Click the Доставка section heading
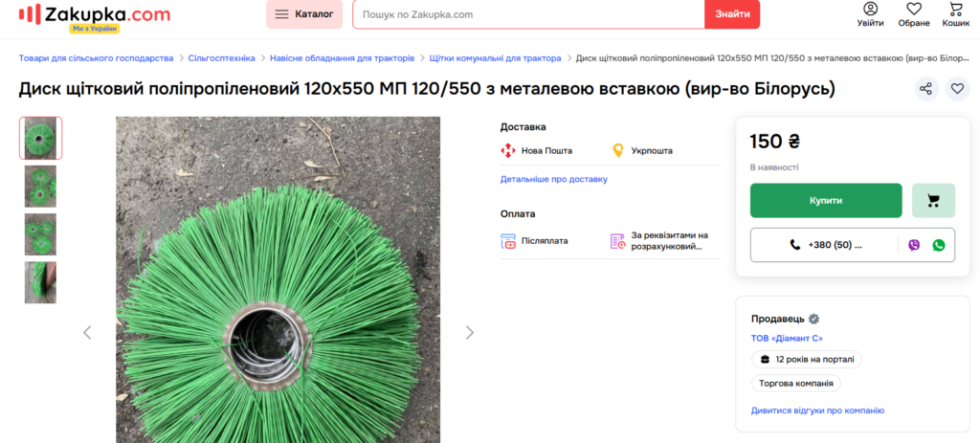The height and width of the screenshot is (443, 980). [x=523, y=127]
